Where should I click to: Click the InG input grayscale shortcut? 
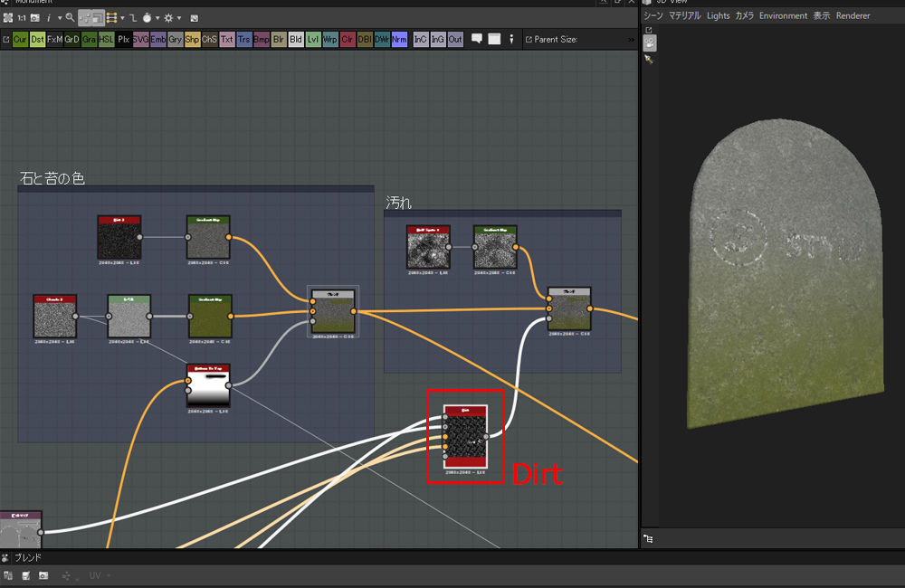tap(438, 39)
